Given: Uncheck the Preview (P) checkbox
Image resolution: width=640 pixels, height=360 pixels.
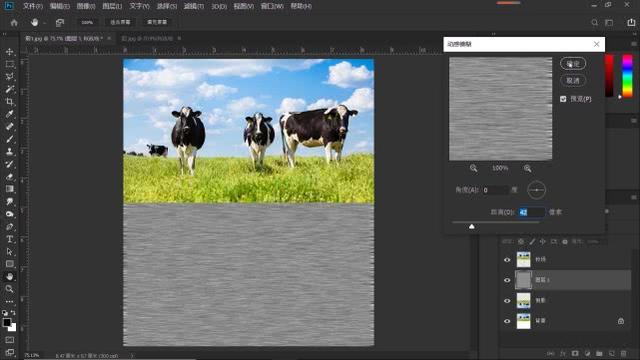Looking at the screenshot, I should (563, 99).
